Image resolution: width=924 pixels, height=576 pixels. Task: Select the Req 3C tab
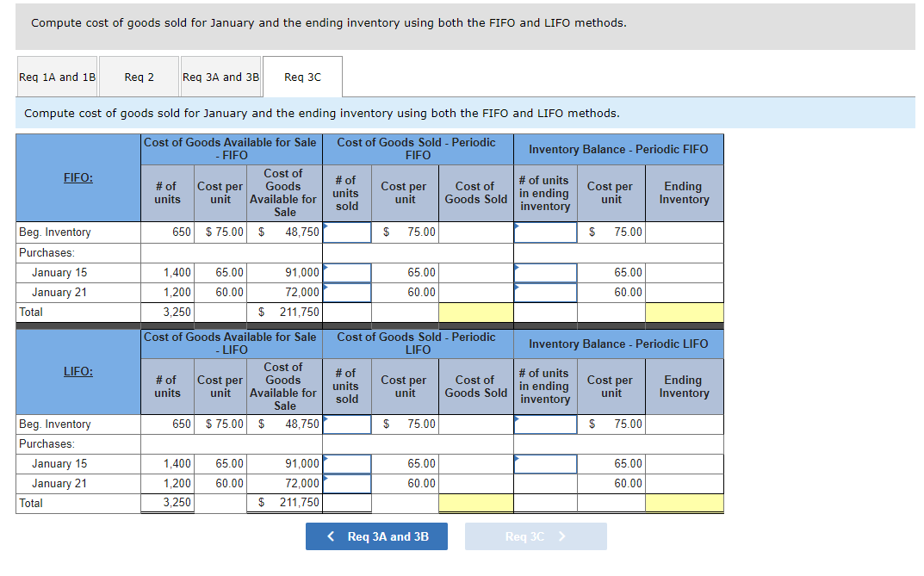(x=302, y=76)
